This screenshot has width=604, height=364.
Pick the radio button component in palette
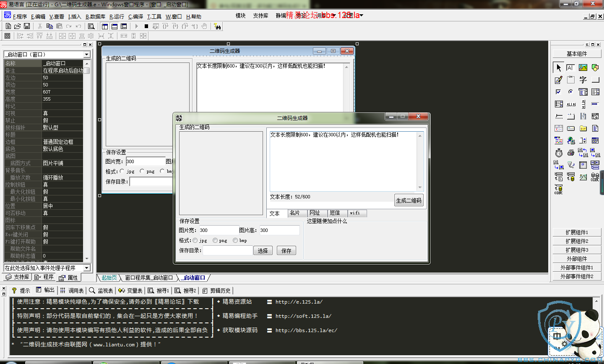(570, 92)
